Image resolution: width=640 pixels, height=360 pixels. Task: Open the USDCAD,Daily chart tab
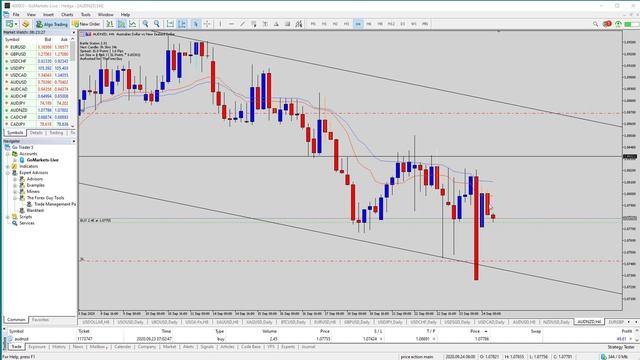pos(490,322)
